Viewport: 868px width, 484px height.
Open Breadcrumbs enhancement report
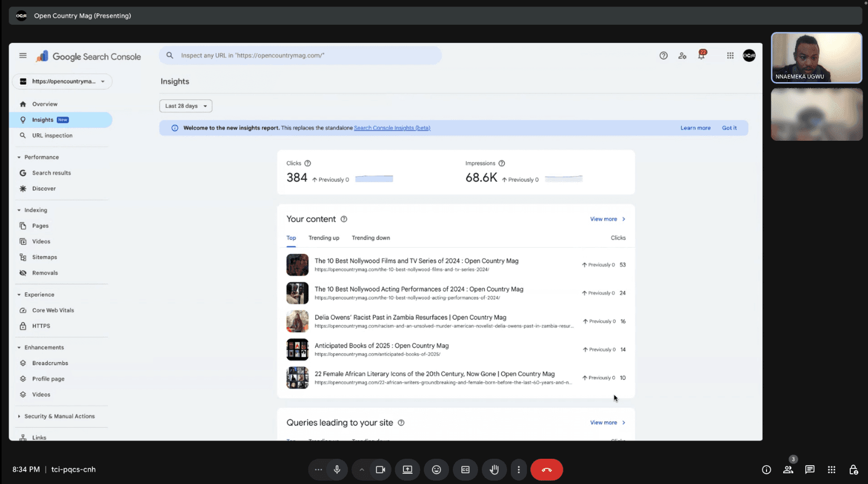60,363
